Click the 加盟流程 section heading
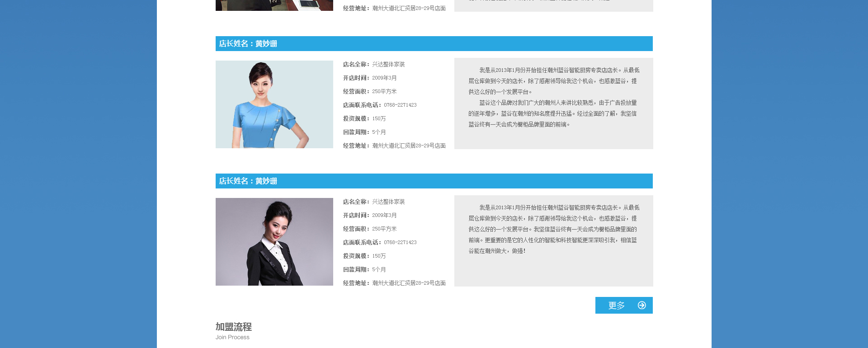The width and height of the screenshot is (868, 348). pyautogui.click(x=233, y=327)
